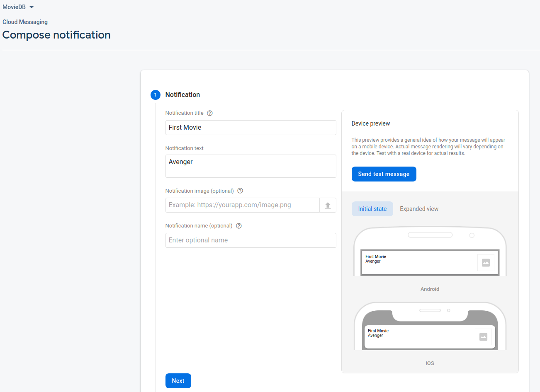The image size is (540, 392).
Task: Click the image upload icon button
Action: click(x=328, y=205)
